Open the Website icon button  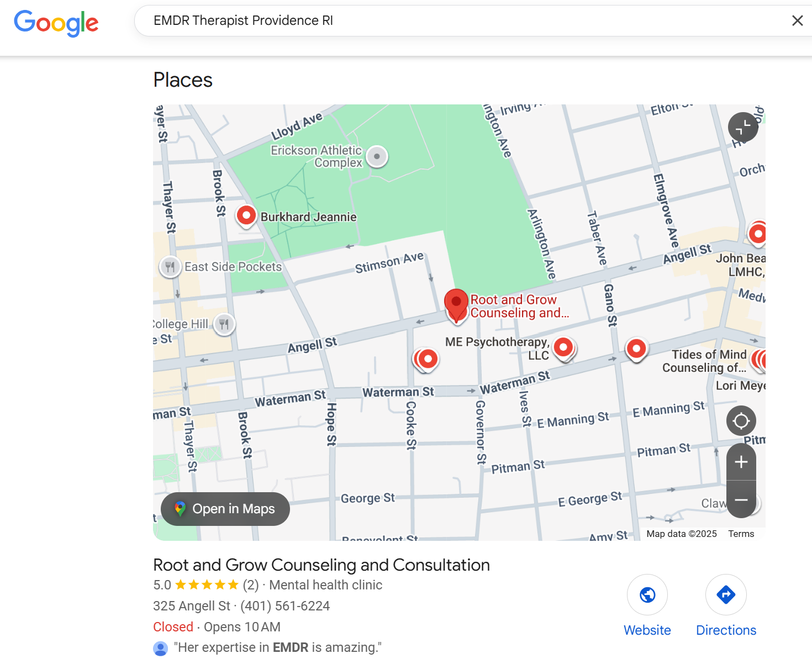[647, 595]
